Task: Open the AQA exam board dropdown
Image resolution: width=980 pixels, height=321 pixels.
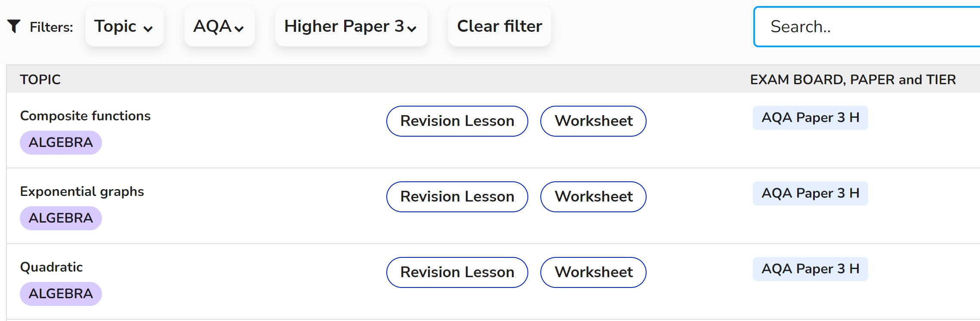Action: coord(219,27)
